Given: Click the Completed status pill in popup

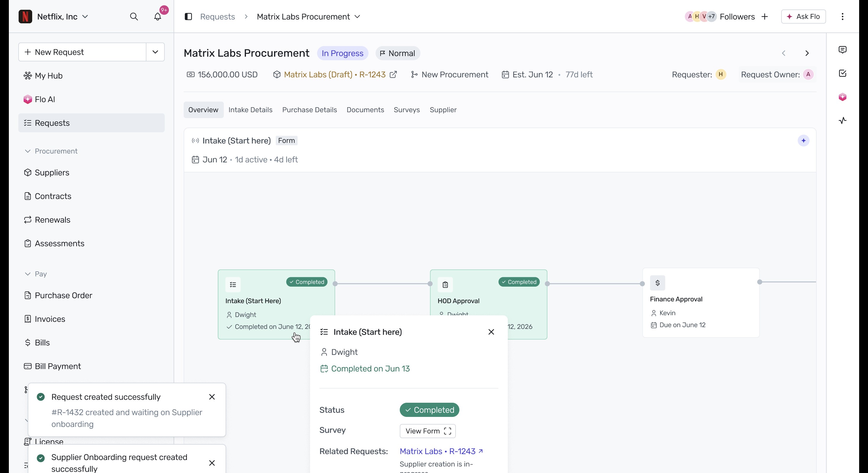Looking at the screenshot, I should (429, 410).
